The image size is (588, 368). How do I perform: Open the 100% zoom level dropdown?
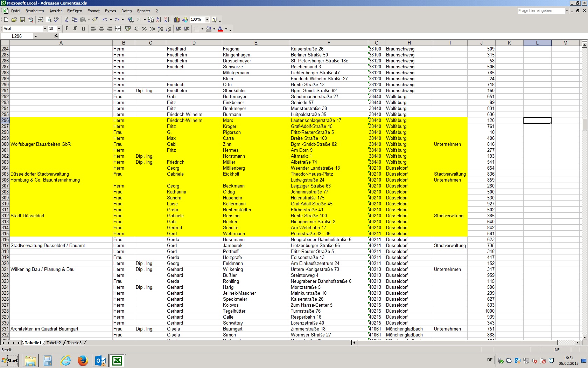(207, 20)
